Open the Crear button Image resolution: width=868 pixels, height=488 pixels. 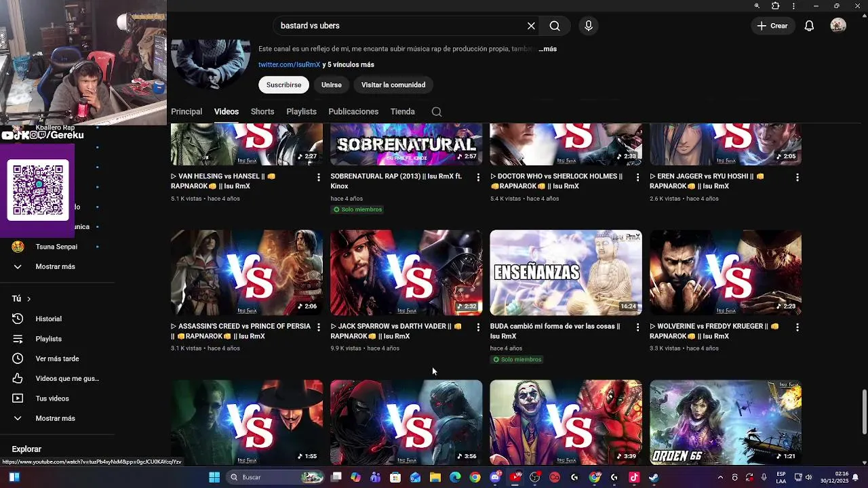tap(772, 26)
